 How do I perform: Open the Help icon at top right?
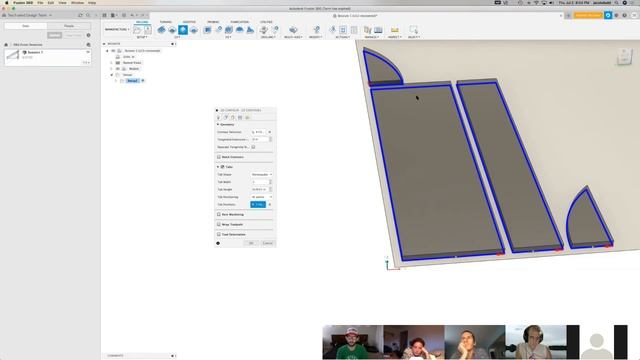(624, 15)
